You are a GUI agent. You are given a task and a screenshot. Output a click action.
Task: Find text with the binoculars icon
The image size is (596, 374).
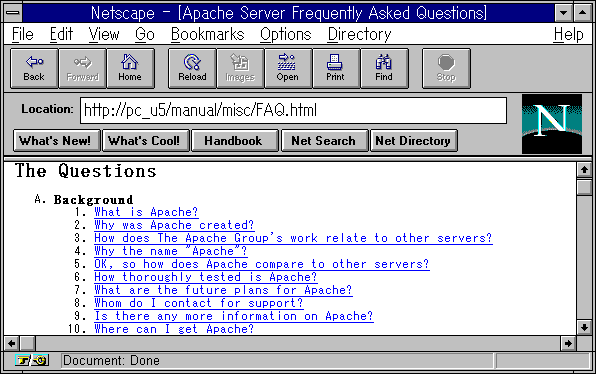(x=384, y=68)
